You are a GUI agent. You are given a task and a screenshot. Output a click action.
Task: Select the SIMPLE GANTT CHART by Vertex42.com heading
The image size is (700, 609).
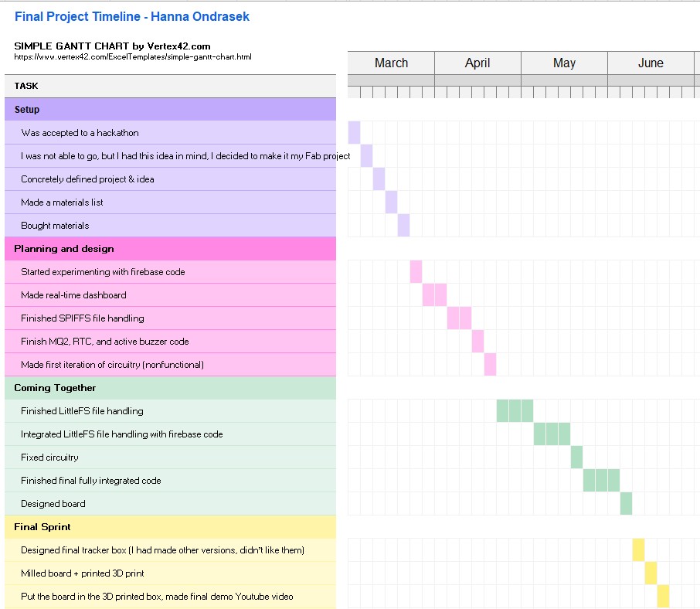[x=112, y=46]
